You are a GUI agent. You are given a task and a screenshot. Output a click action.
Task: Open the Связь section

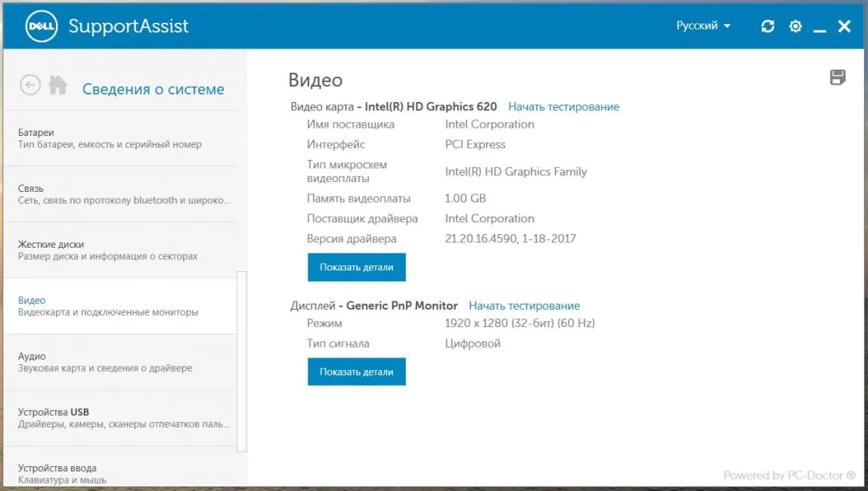pyautogui.click(x=120, y=195)
